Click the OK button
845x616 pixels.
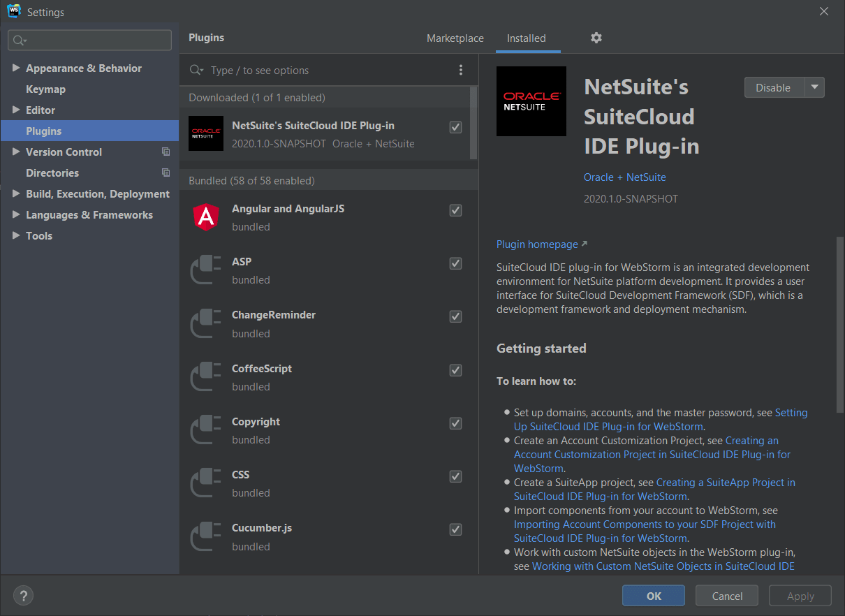pos(654,596)
